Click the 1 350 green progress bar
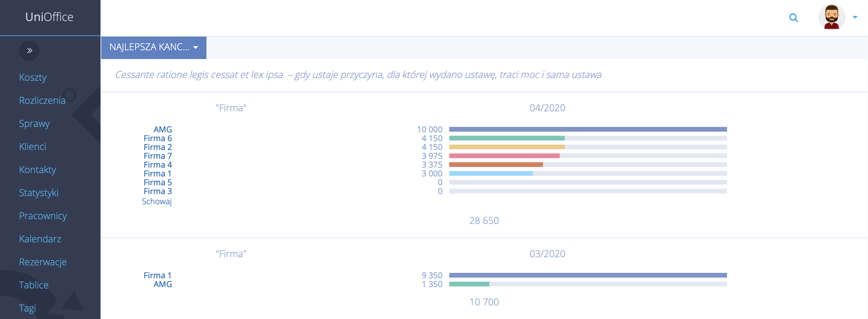 point(469,284)
